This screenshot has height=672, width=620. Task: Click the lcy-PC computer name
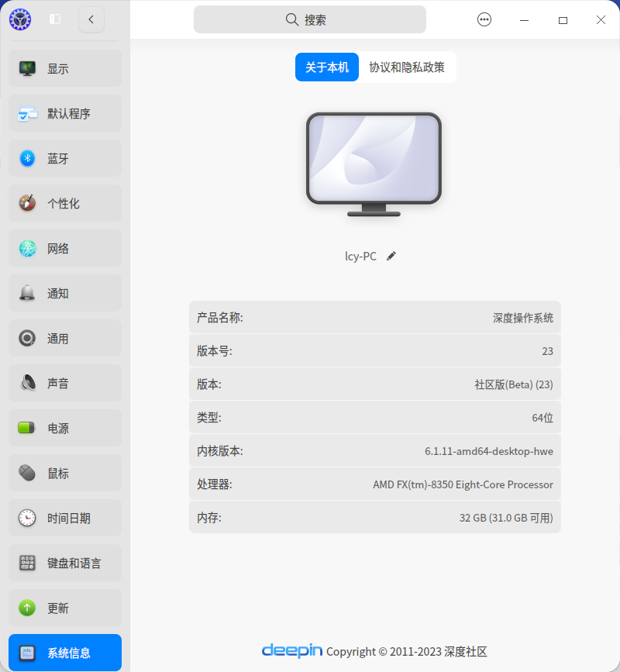pyautogui.click(x=361, y=257)
